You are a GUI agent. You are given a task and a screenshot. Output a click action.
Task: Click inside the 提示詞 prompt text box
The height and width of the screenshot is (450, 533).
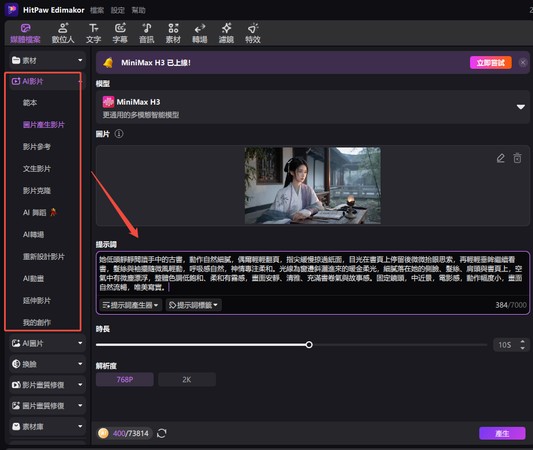pyautogui.click(x=312, y=274)
